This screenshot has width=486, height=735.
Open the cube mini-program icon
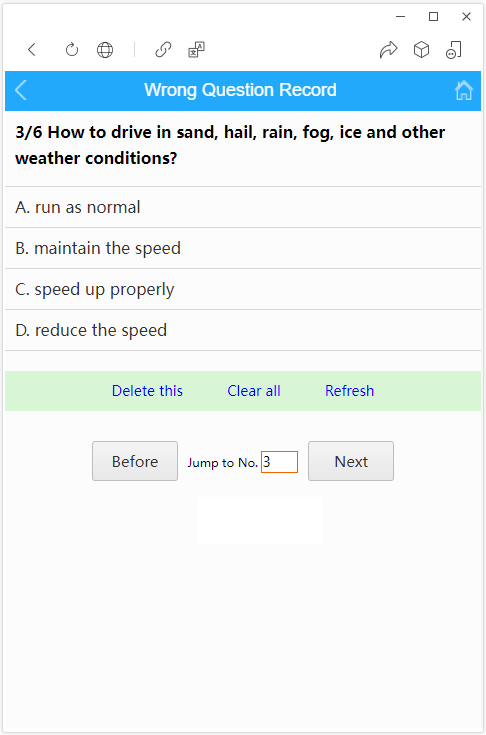point(421,49)
